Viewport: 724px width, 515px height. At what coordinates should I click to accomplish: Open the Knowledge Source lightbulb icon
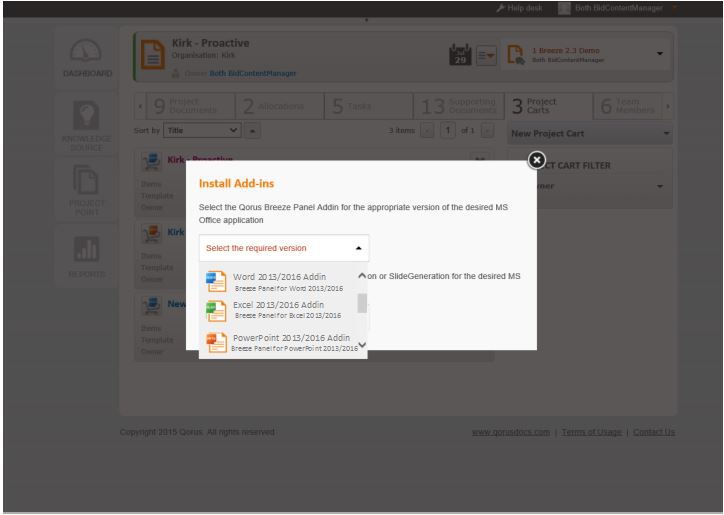click(86, 115)
